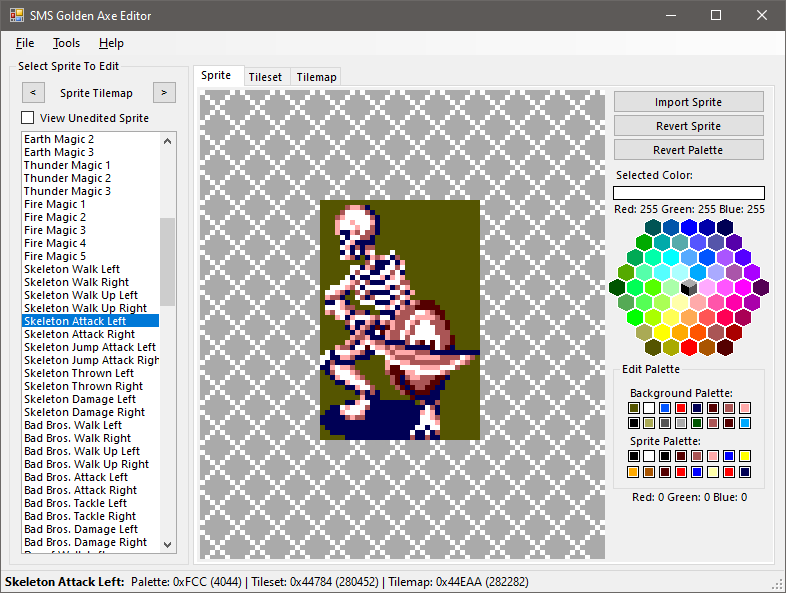The height and width of the screenshot is (593, 786).
Task: Pick the dark green Background Palette swatch
Action: click(x=697, y=423)
